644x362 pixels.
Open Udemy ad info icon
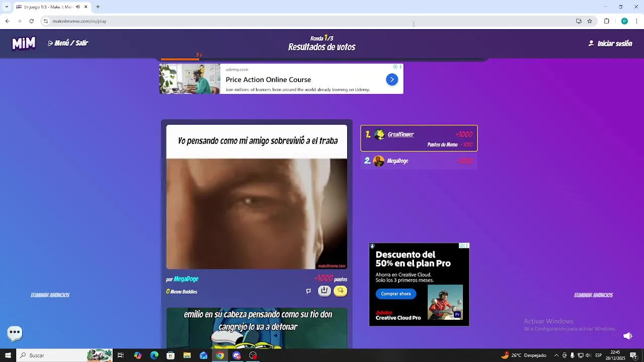tap(395, 66)
